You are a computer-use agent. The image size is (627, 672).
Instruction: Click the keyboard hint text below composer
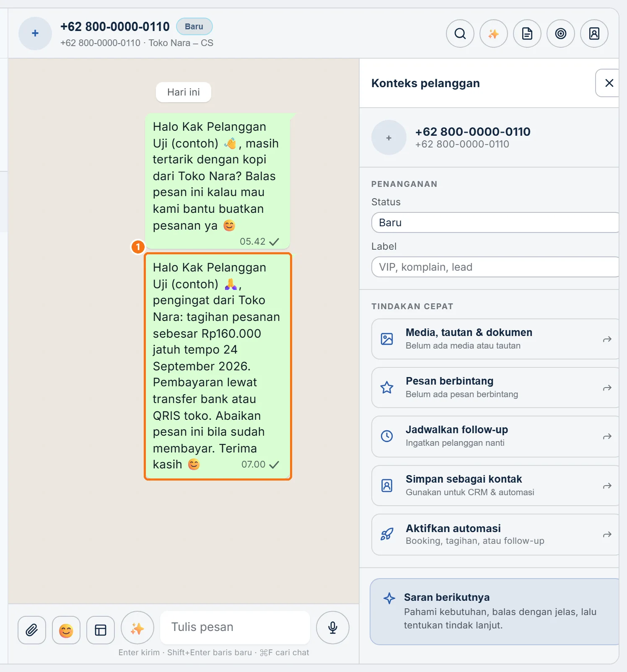coord(214,652)
